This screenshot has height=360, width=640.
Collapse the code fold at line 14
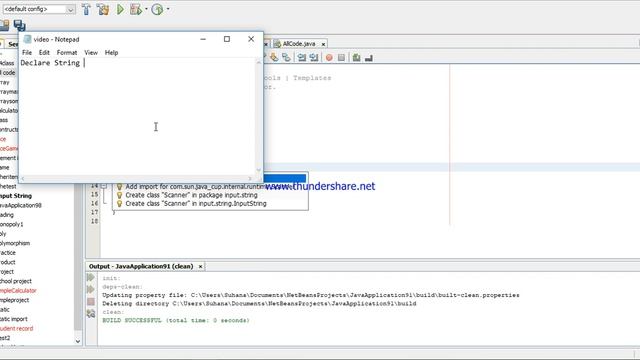click(x=104, y=187)
